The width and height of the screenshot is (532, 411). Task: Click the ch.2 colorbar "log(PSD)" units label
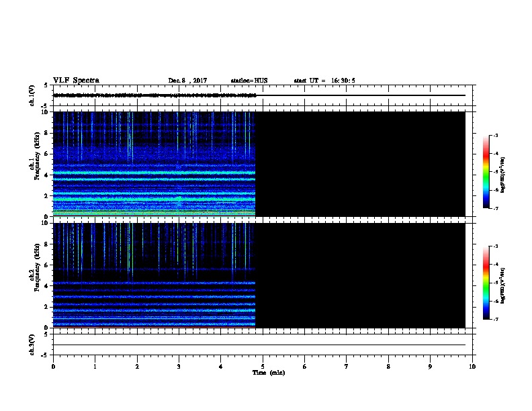(502, 285)
